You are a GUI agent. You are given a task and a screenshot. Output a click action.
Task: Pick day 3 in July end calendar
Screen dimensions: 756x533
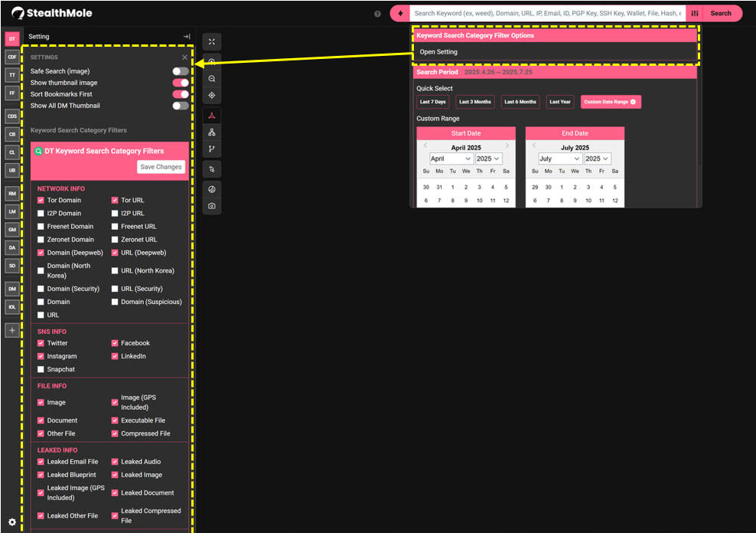pyautogui.click(x=588, y=187)
